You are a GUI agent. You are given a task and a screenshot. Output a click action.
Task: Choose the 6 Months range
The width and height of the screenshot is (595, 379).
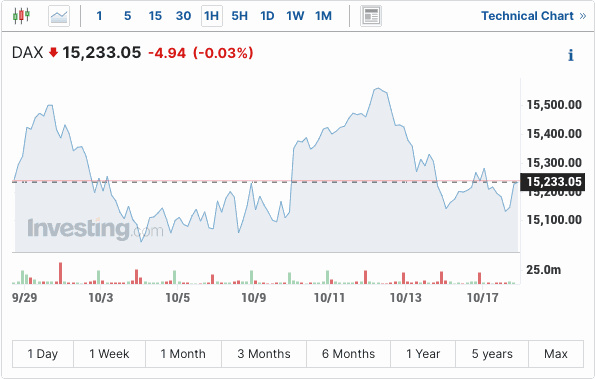(348, 354)
